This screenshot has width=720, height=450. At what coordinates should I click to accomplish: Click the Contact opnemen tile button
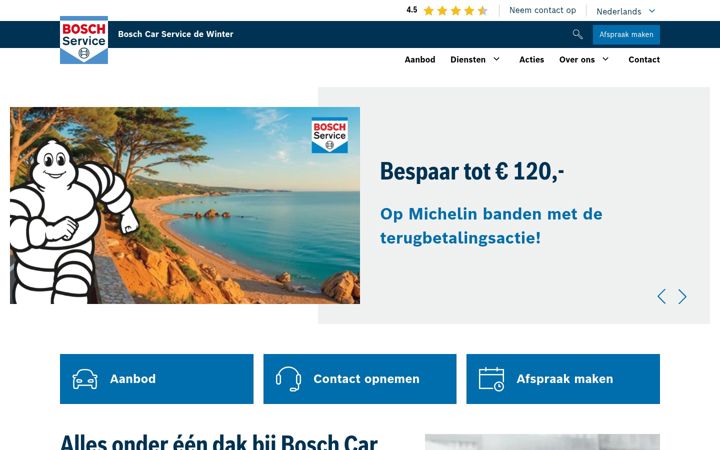coord(360,379)
